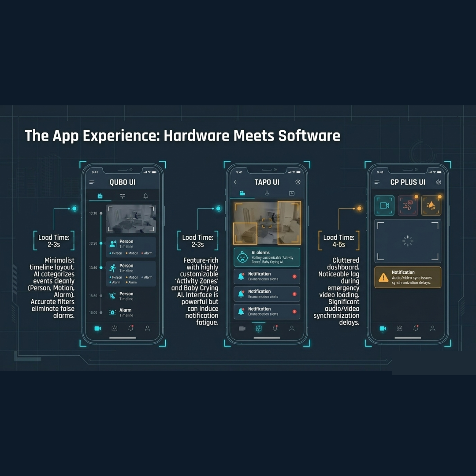Click the warning triangle icon in CP PLUS
This screenshot has height=476, width=476.
click(383, 277)
